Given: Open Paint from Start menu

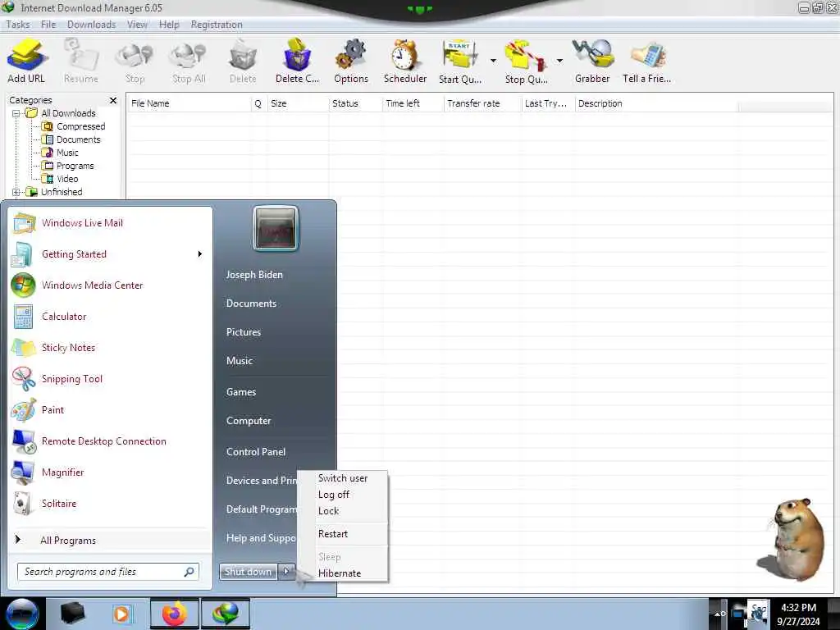Looking at the screenshot, I should [110, 410].
